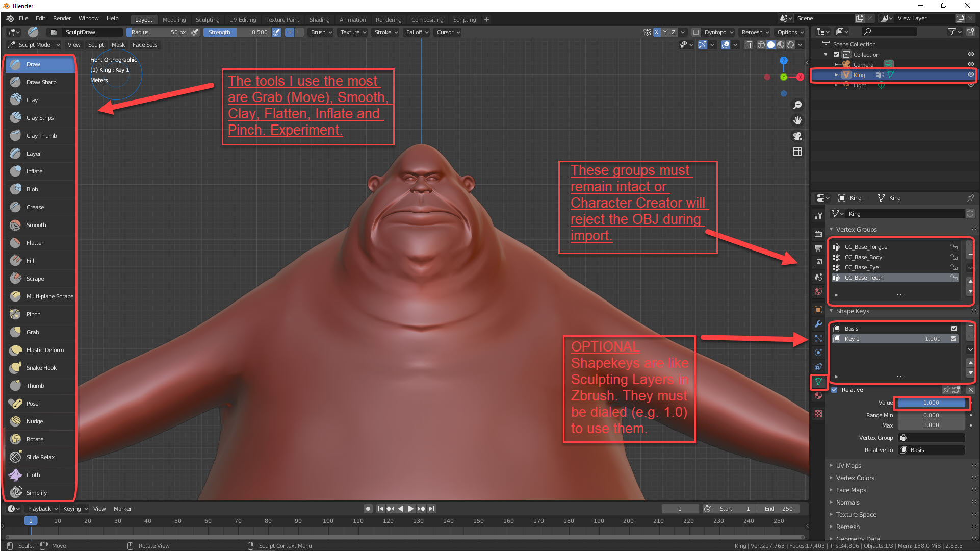Select the Simplify brush tool

click(x=41, y=493)
